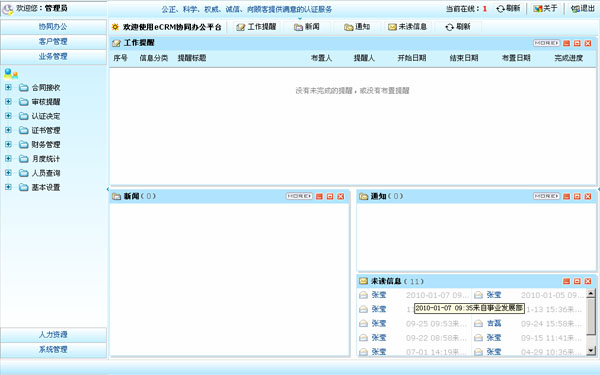Collapse the 通知 panel with its orange minimize icon
This screenshot has width=600, height=375.
pos(566,196)
